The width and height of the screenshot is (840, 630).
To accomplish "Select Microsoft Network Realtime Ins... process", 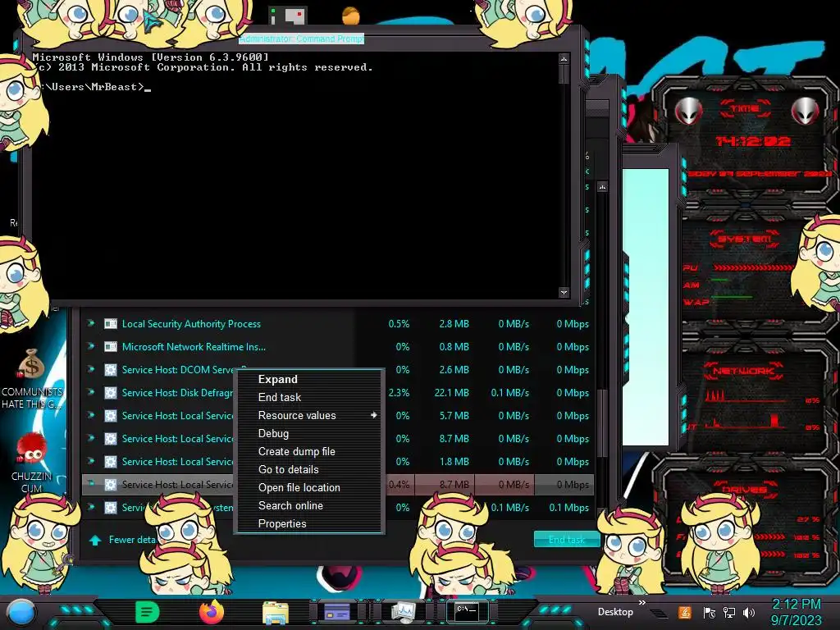I will coord(194,347).
